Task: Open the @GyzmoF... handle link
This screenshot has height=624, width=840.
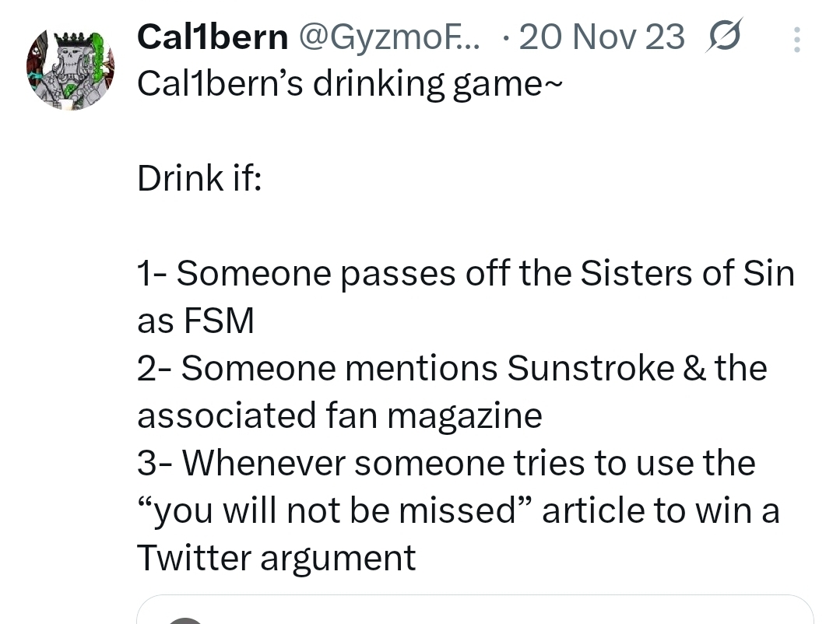Action: click(x=391, y=37)
